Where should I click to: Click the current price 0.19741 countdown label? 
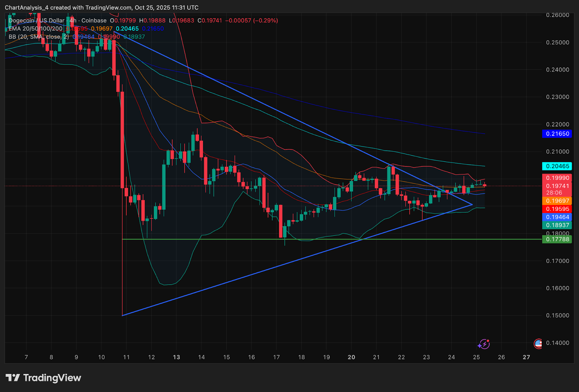tap(557, 189)
